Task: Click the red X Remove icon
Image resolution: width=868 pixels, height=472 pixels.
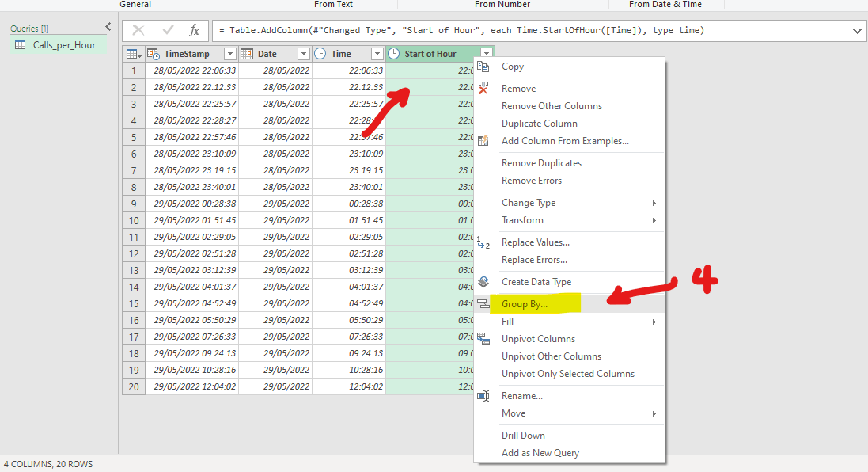Action: (x=483, y=89)
